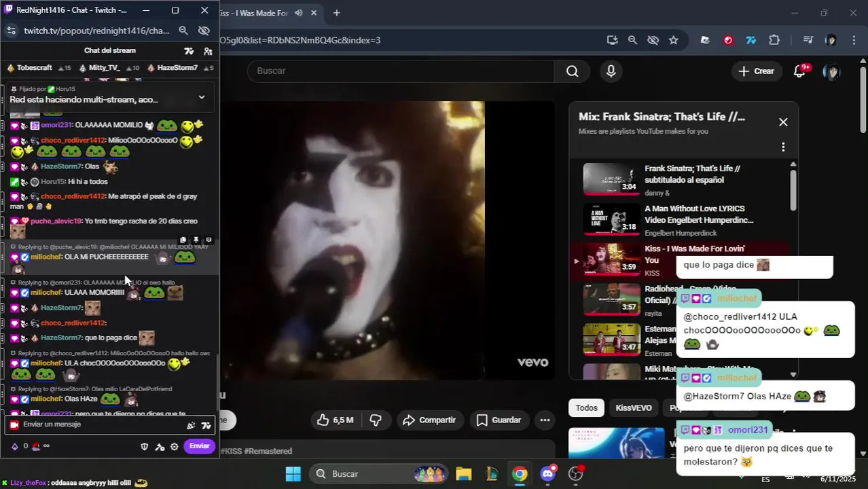Image resolution: width=868 pixels, height=489 pixels.
Task: Bookmark this page star icon
Action: [x=673, y=40]
